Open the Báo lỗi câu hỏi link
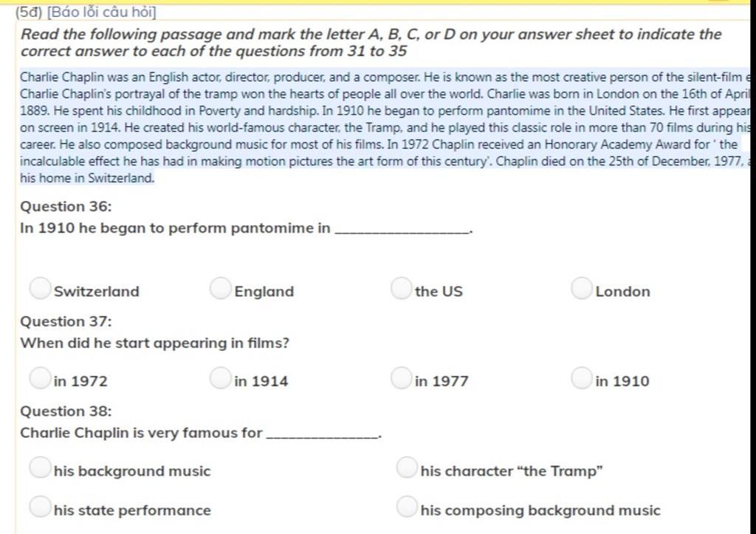This screenshot has height=534, width=756. pyautogui.click(x=102, y=12)
